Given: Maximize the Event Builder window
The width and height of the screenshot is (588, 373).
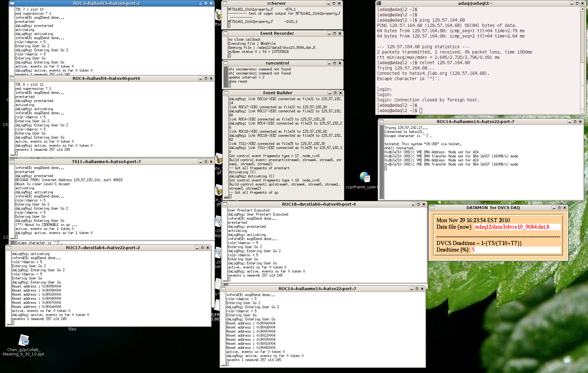Looking at the screenshot, I should [335, 93].
